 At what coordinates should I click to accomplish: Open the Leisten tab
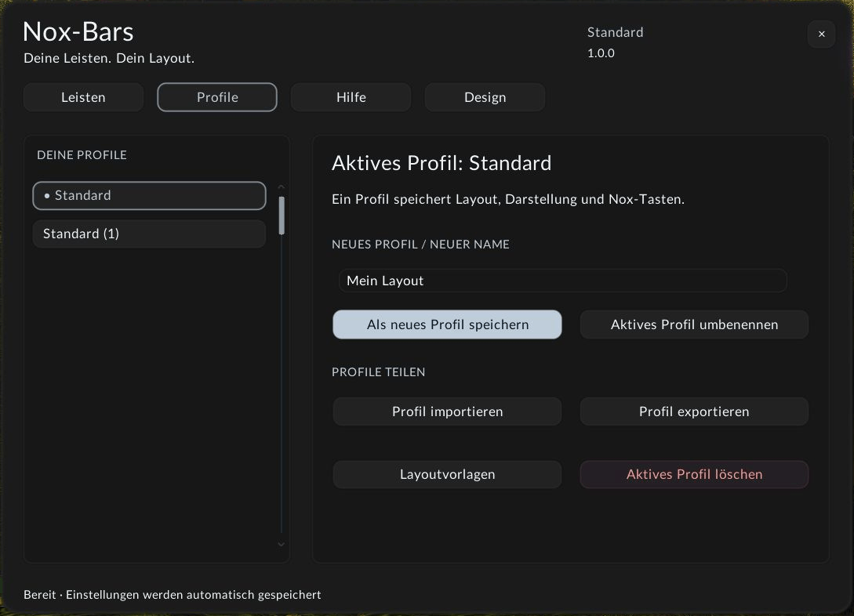pyautogui.click(x=83, y=97)
